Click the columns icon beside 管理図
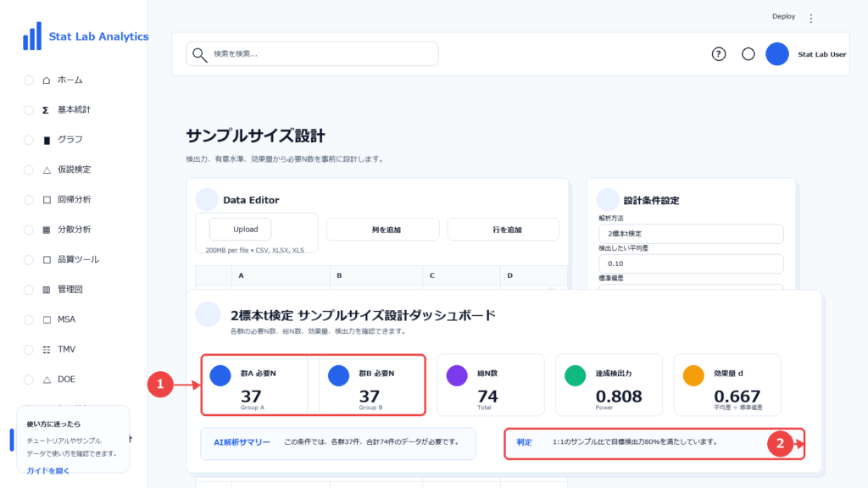 click(47, 290)
